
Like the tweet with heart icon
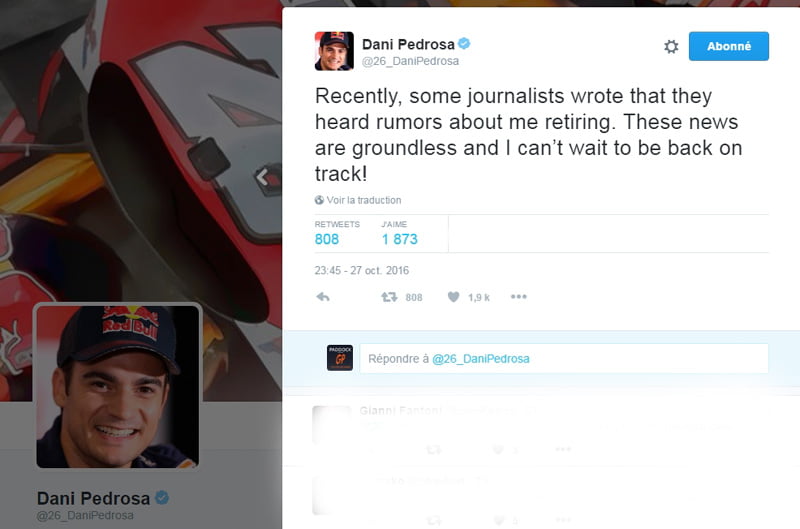[454, 297]
